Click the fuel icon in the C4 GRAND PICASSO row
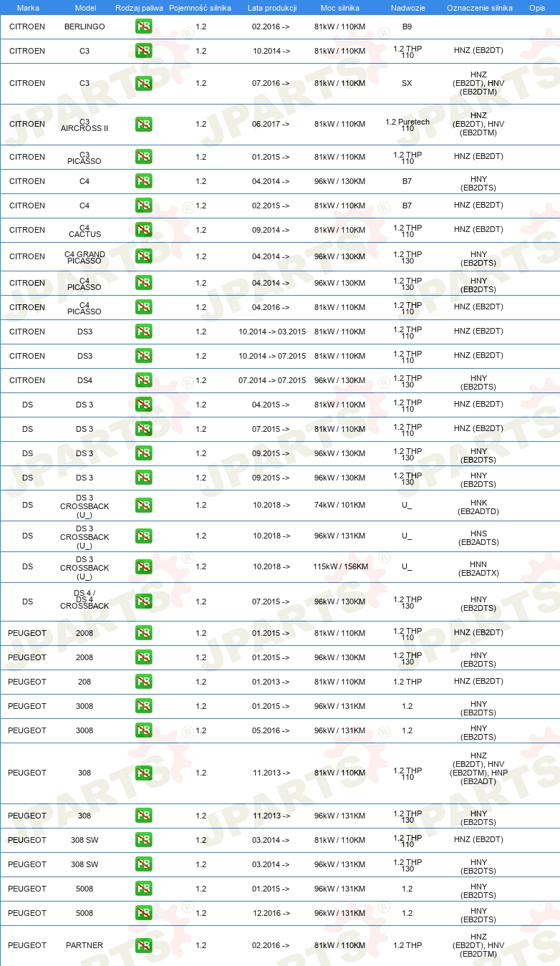Image resolution: width=560 pixels, height=966 pixels. (143, 257)
